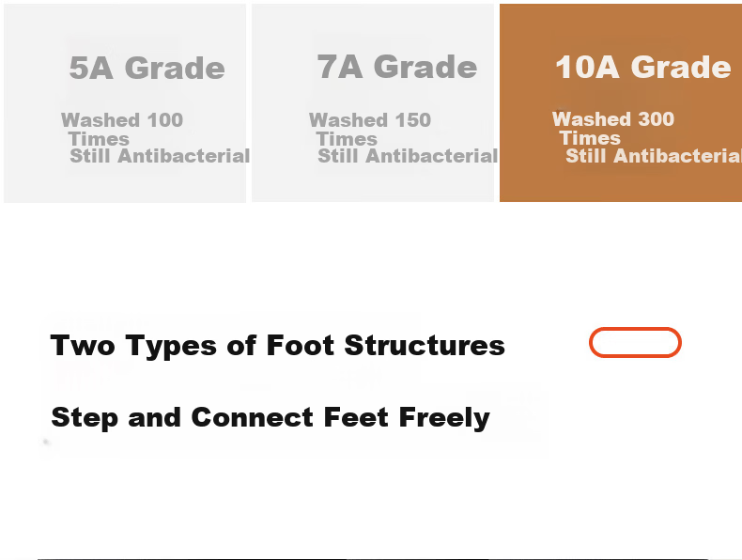Viewport: 742px width, 560px height.
Task: Click the "Washed 100" text
Action: [122, 120]
